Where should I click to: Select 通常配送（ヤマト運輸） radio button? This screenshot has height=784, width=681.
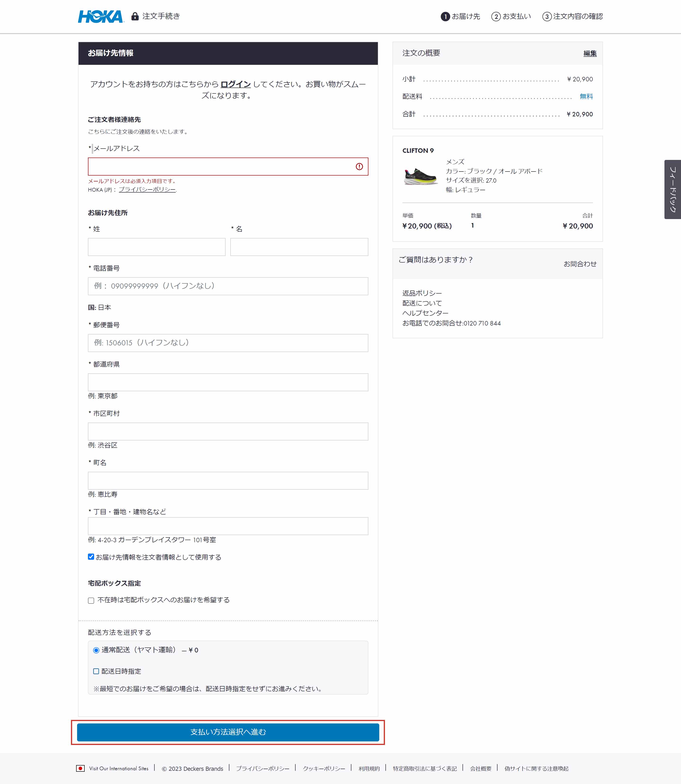click(96, 650)
